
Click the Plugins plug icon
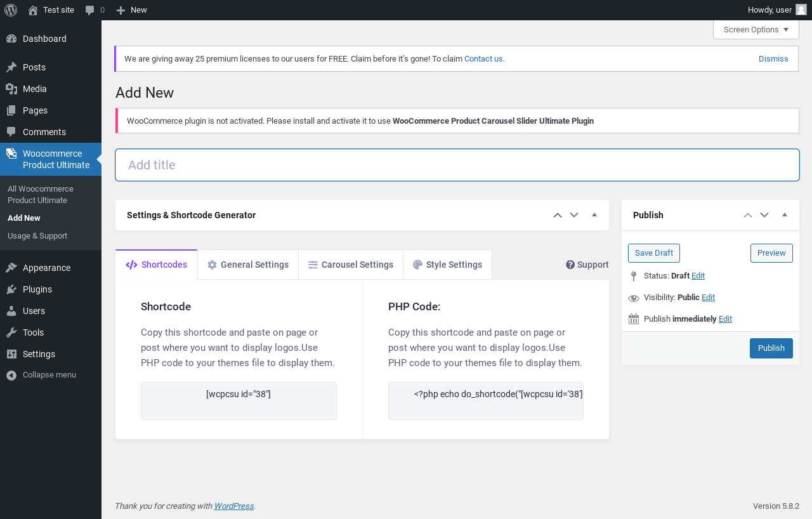click(x=11, y=289)
